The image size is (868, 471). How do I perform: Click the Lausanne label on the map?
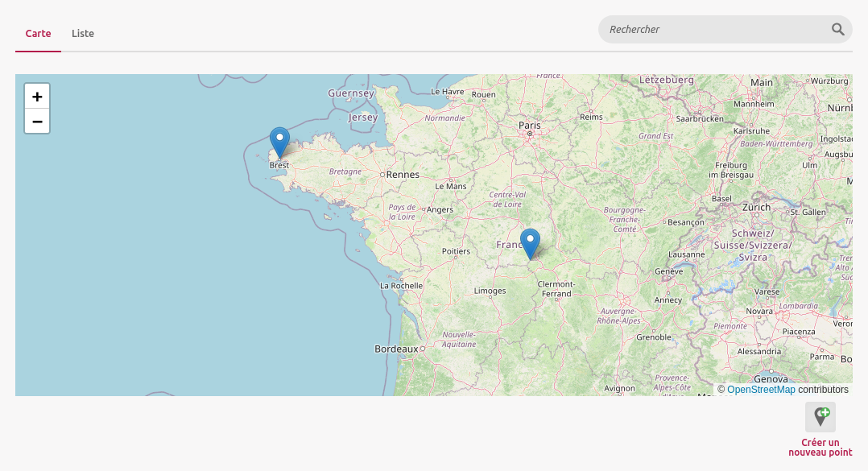[x=686, y=254]
